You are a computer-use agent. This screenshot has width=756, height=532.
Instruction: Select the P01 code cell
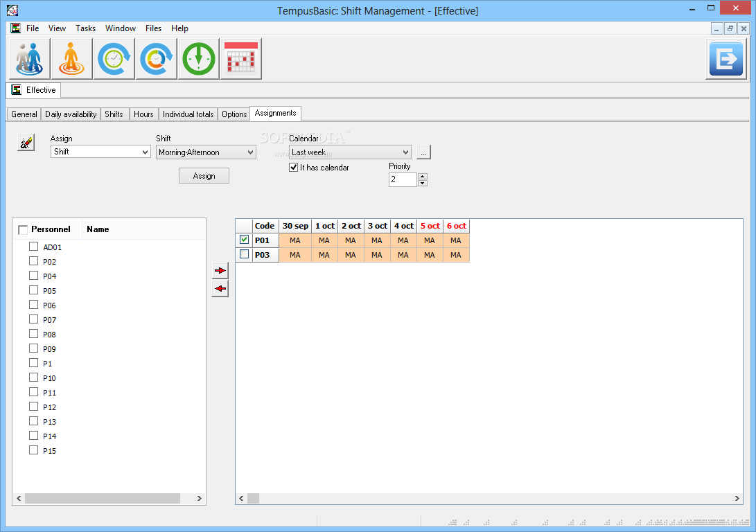click(265, 240)
